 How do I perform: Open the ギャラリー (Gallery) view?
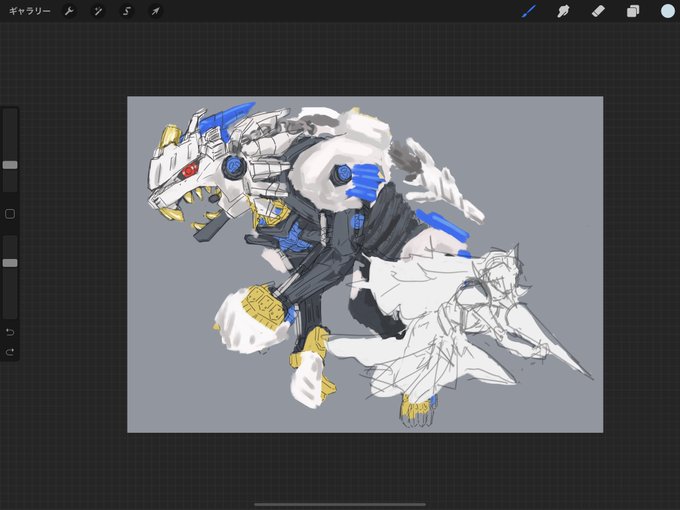[29, 11]
